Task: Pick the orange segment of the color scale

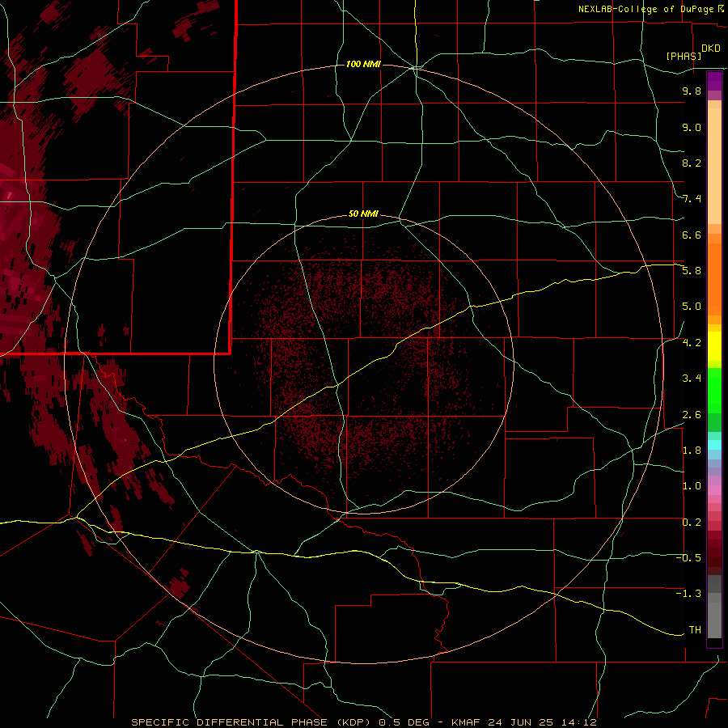Action: click(714, 280)
